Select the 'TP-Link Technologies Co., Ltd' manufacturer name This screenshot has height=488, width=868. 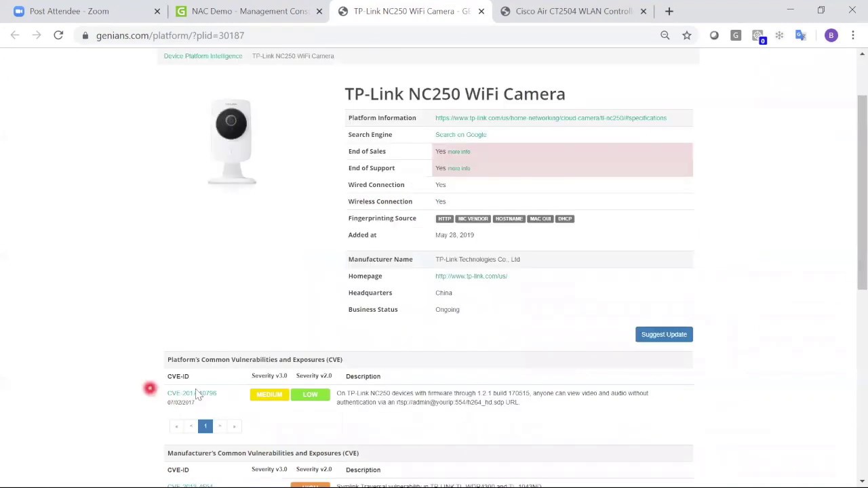click(477, 259)
